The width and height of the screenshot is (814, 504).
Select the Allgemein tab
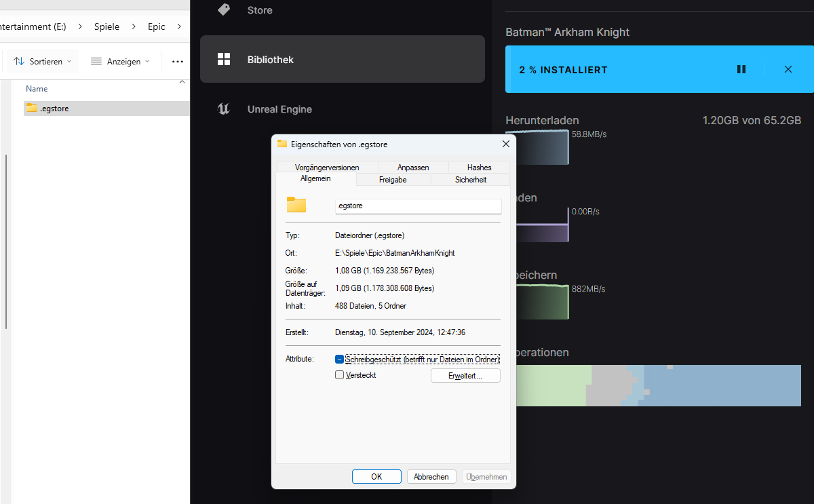coord(315,179)
